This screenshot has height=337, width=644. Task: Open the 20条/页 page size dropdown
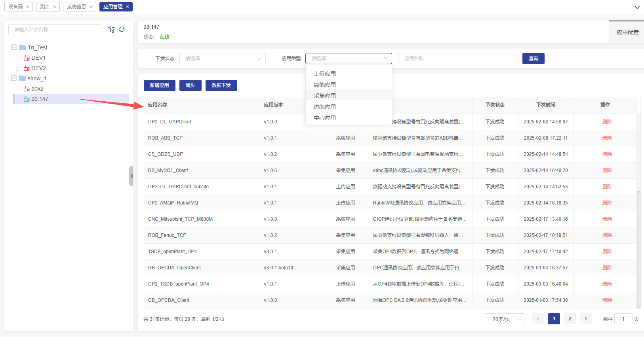click(504, 319)
